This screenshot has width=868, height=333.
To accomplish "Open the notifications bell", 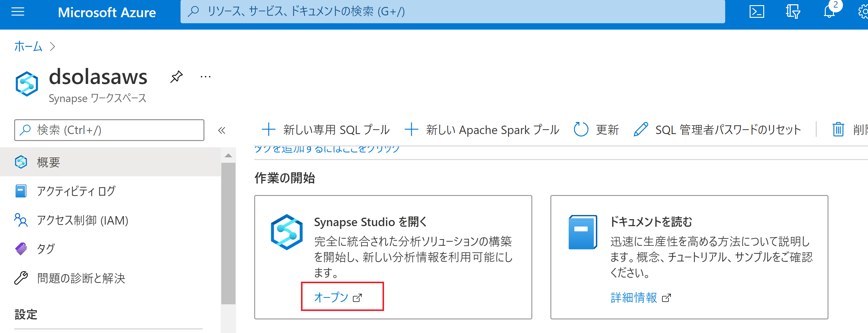I will point(829,12).
